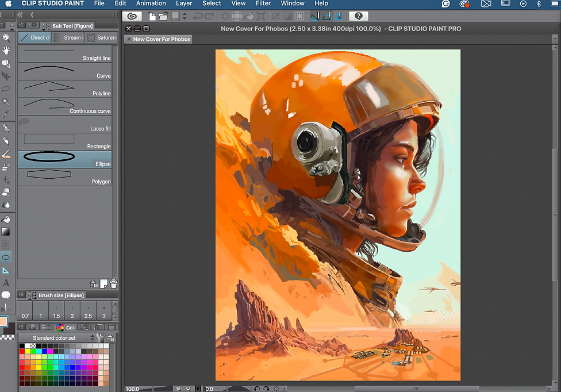Select the Figure ellipse tool in toolbar
The height and width of the screenshot is (392, 561).
click(6, 258)
